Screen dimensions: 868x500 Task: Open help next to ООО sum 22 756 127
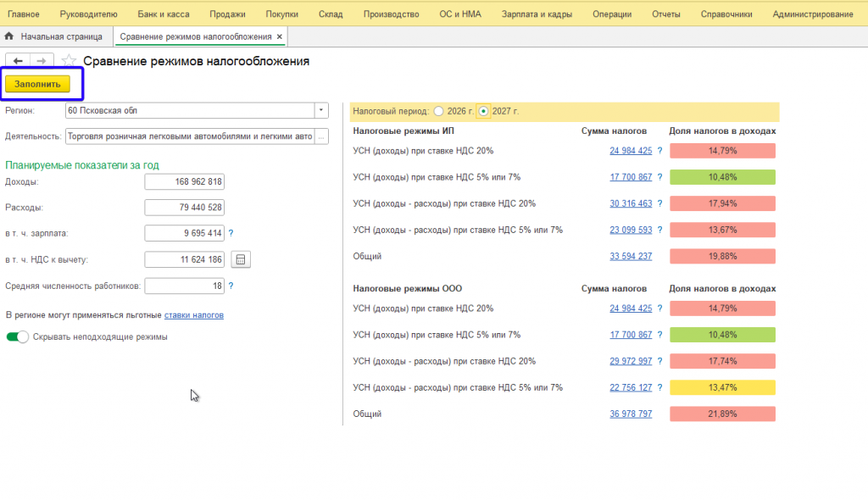(x=659, y=387)
